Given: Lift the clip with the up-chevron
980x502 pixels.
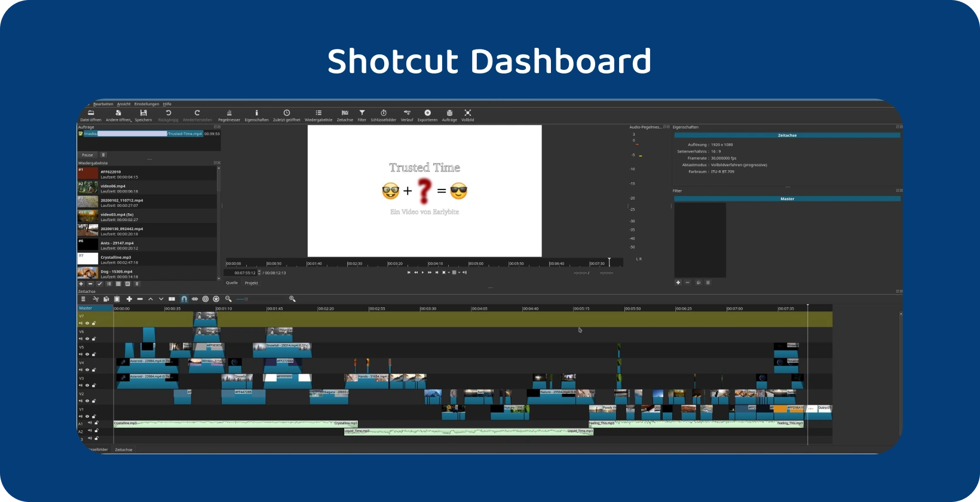Looking at the screenshot, I should coord(151,299).
